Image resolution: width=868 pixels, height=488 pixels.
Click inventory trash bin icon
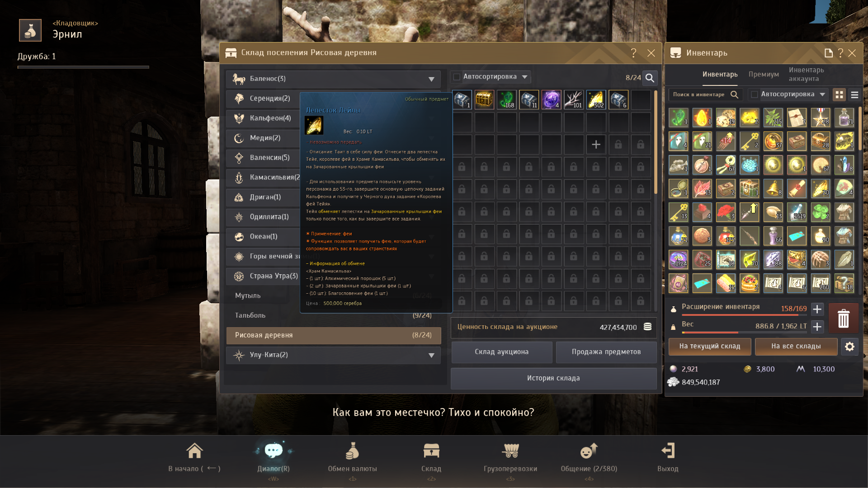843,318
